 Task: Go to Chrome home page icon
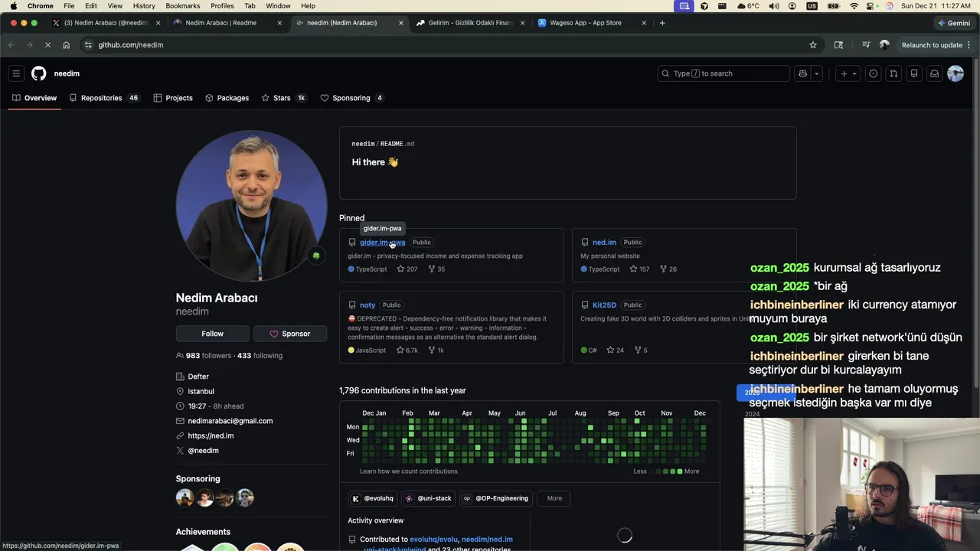point(66,45)
